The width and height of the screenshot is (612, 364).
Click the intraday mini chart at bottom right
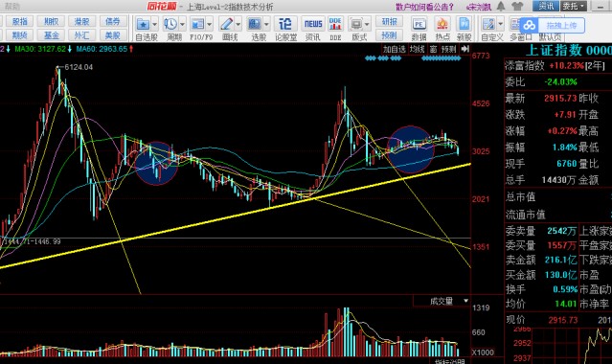[572, 346]
